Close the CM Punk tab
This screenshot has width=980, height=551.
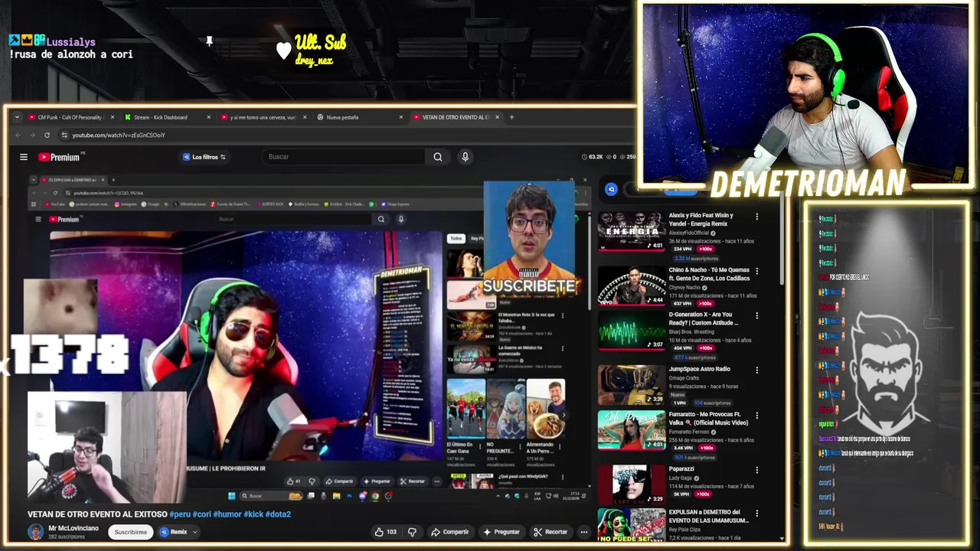pyautogui.click(x=113, y=117)
